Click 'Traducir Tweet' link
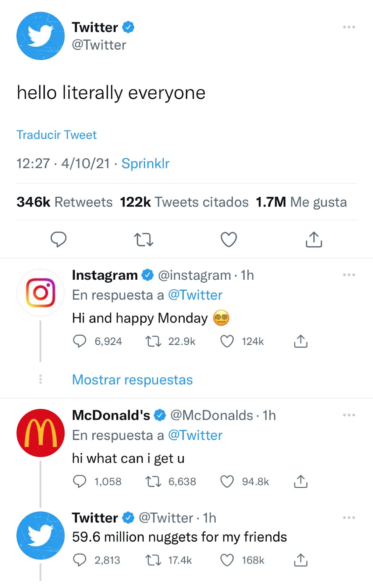Screen dimensions: 373x588 57,135
